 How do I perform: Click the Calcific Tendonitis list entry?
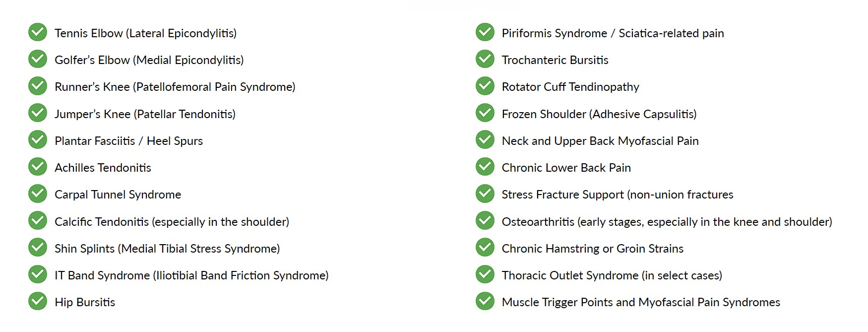coord(172,222)
